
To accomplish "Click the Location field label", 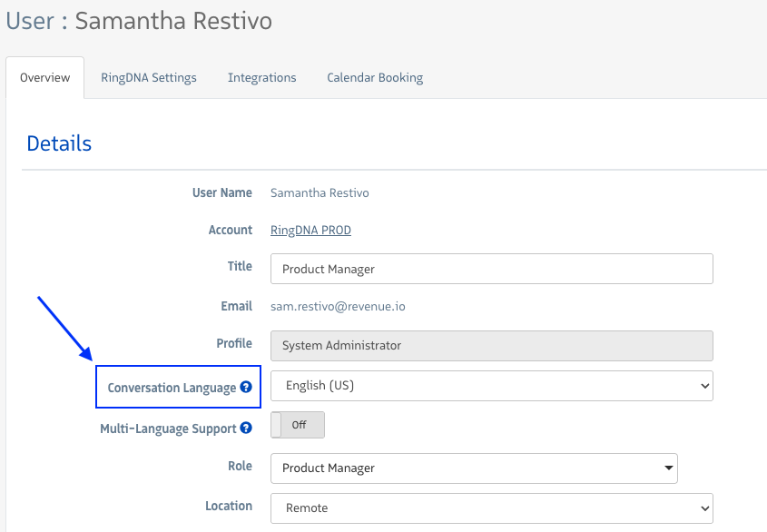I will click(229, 507).
